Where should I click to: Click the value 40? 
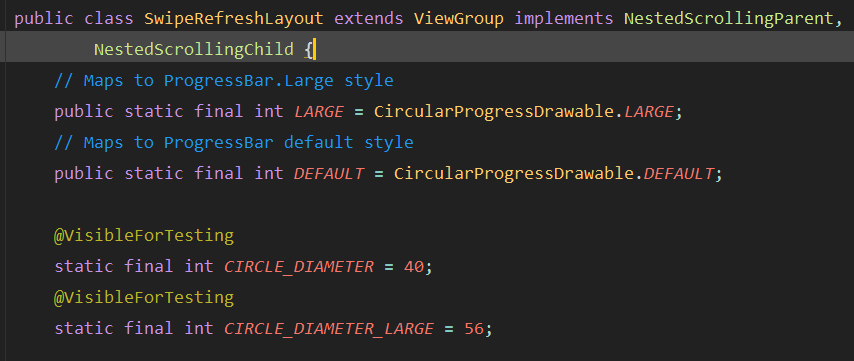(414, 267)
